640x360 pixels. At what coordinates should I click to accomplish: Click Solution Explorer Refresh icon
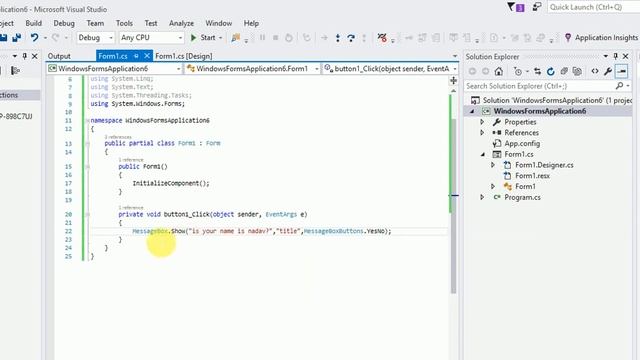(551, 71)
